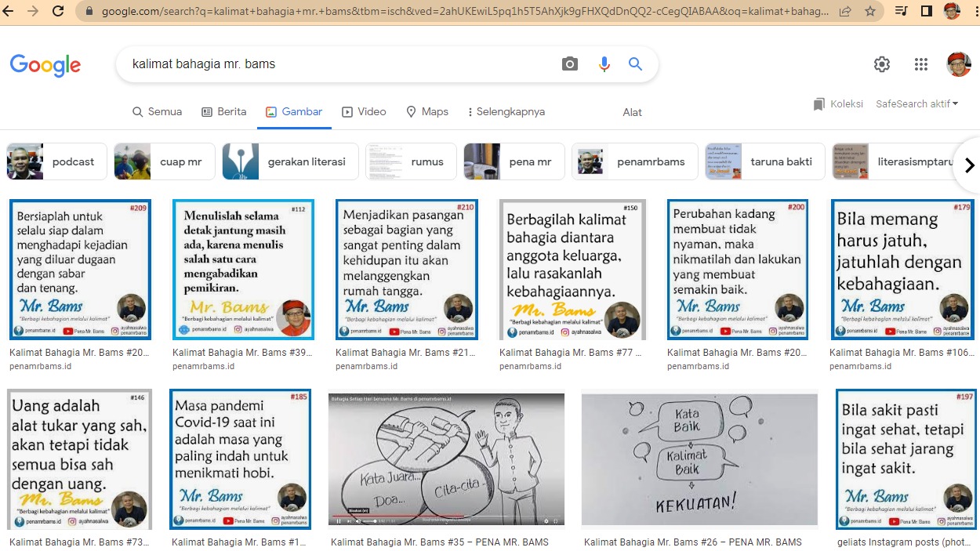This screenshot has width=980, height=551.
Task: Reload the current page
Action: 58,12
